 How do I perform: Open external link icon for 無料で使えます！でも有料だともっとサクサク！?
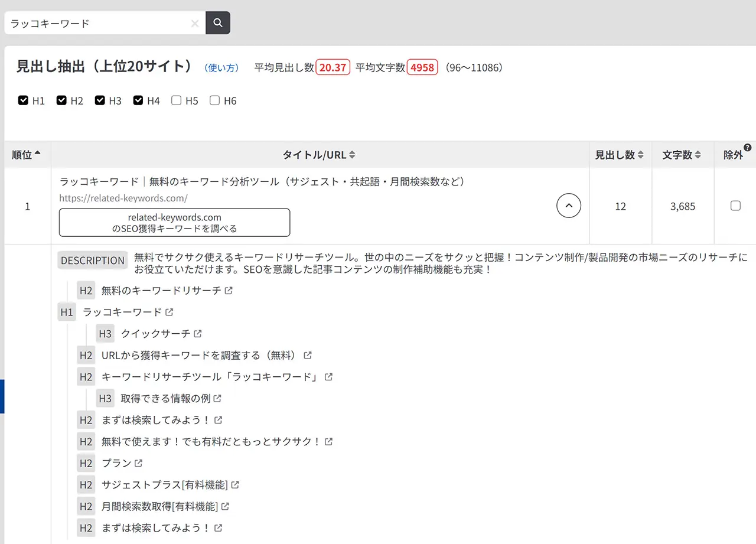pos(329,442)
